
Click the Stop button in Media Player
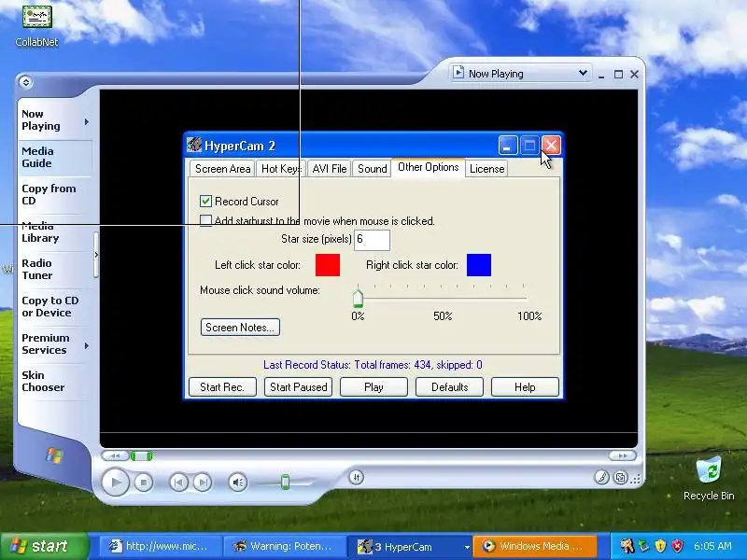pyautogui.click(x=144, y=483)
